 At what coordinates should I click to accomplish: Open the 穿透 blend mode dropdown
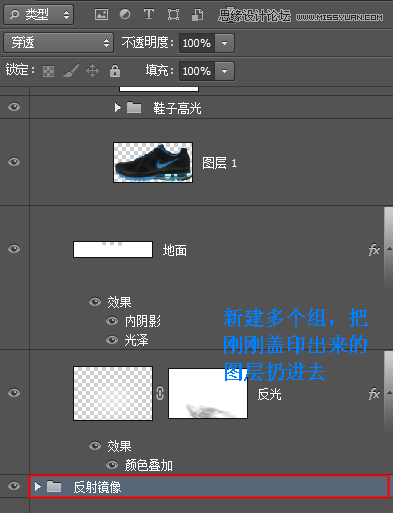click(58, 43)
